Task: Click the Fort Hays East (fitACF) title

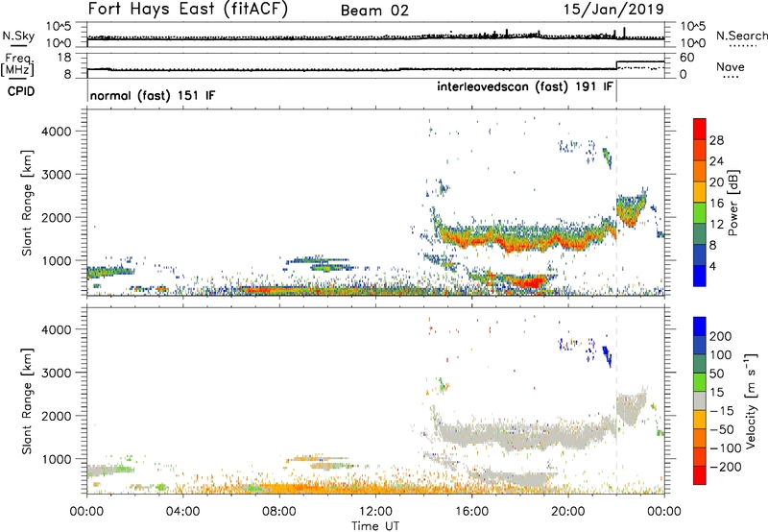Action: pyautogui.click(x=188, y=10)
